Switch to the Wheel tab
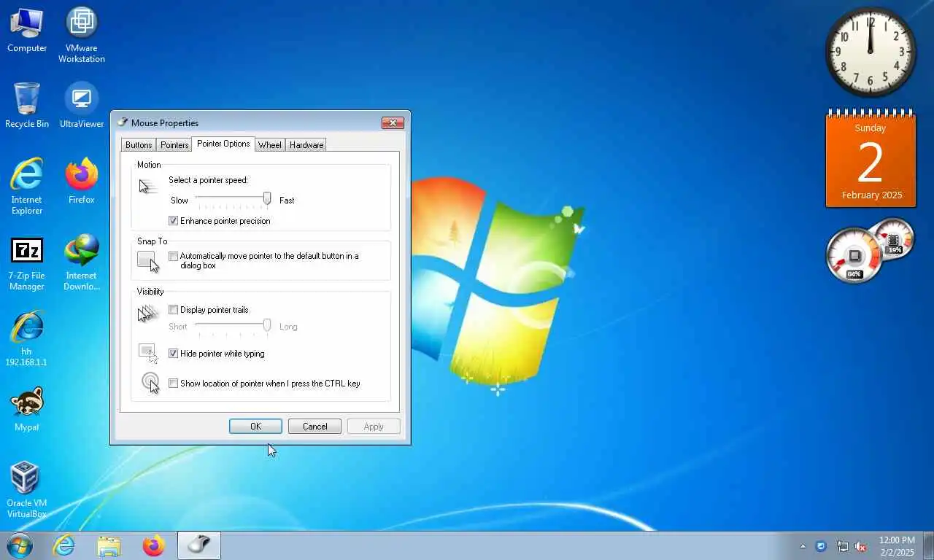The height and width of the screenshot is (560, 934). point(270,145)
